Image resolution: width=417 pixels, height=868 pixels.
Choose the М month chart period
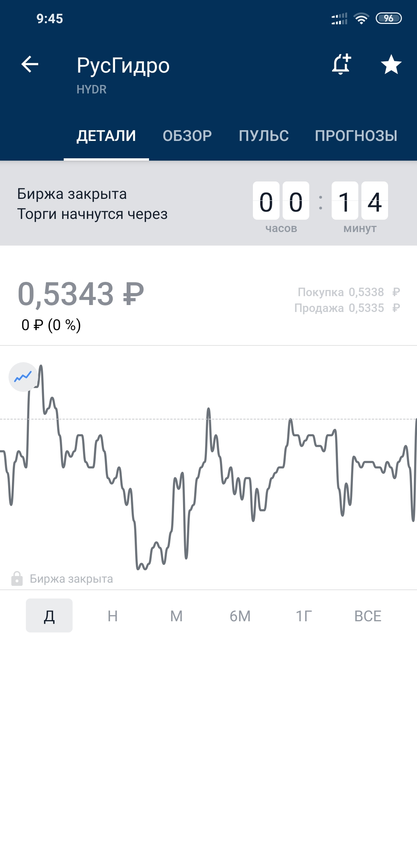coord(176,616)
